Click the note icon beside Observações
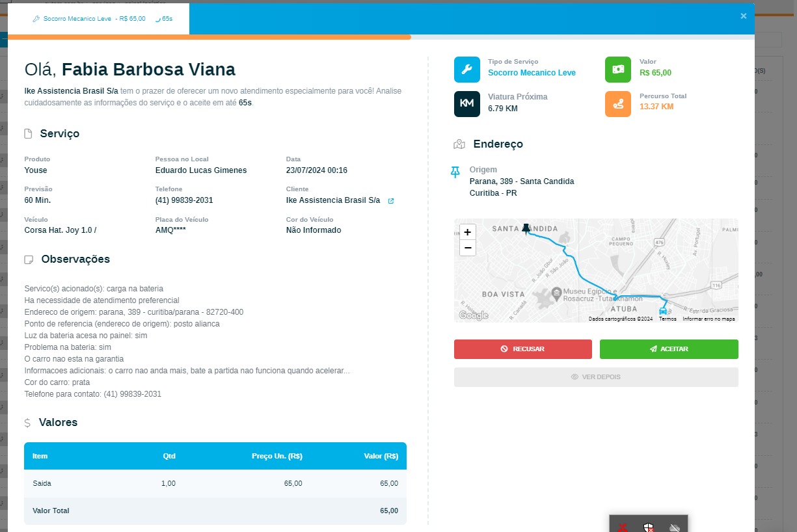Viewport: 797px width, 532px height. click(29, 259)
